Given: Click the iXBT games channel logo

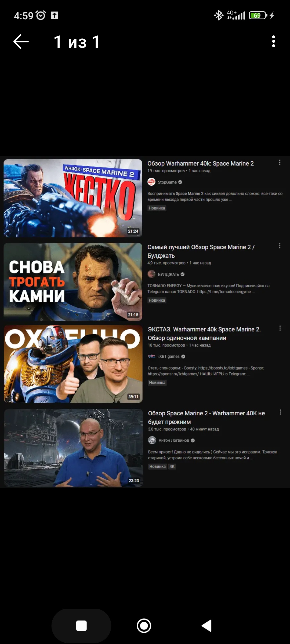Looking at the screenshot, I should (x=152, y=356).
